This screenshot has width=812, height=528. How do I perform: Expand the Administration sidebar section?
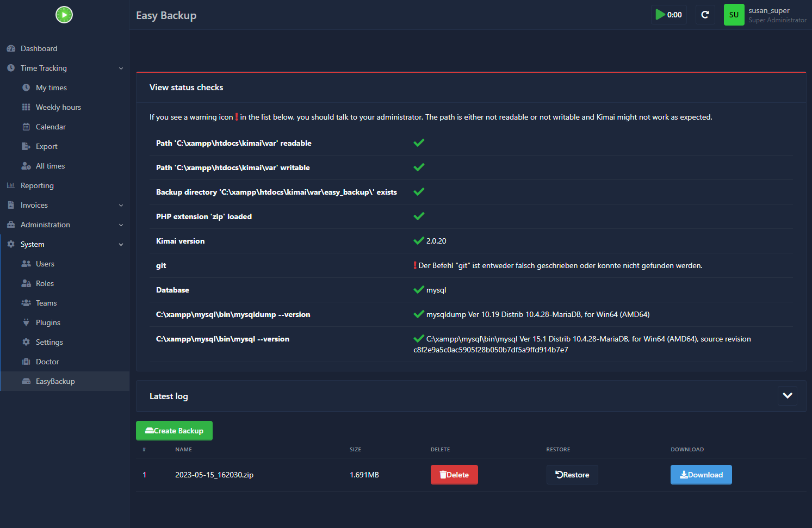[x=121, y=225]
